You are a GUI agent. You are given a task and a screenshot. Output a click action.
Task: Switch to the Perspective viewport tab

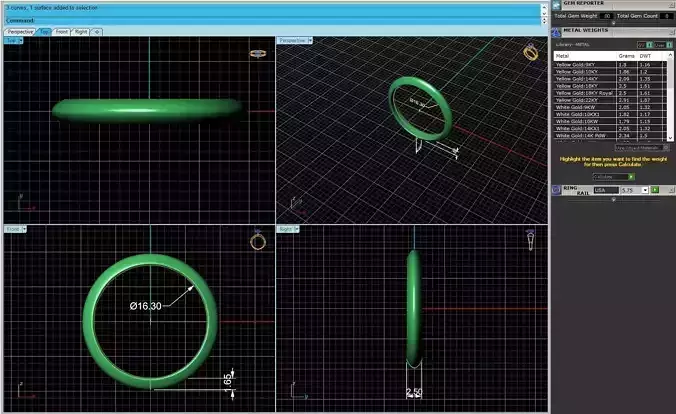point(20,31)
